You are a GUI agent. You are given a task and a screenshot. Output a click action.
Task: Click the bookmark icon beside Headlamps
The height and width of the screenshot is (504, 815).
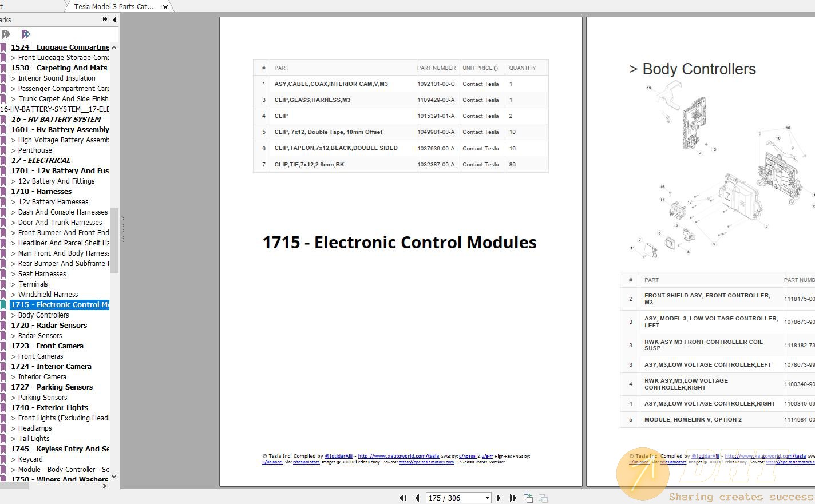(x=3, y=428)
